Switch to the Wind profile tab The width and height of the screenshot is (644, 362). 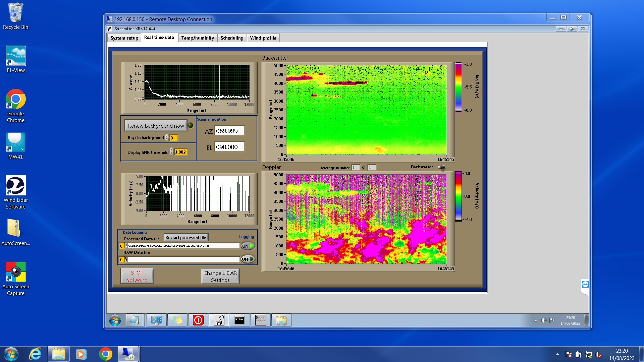[263, 38]
